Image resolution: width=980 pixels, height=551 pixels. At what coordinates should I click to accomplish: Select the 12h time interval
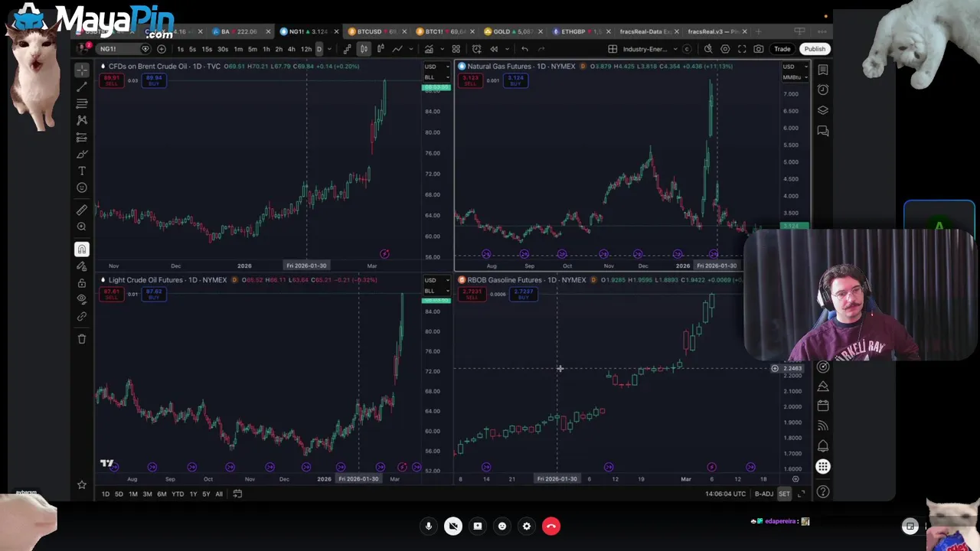306,49
